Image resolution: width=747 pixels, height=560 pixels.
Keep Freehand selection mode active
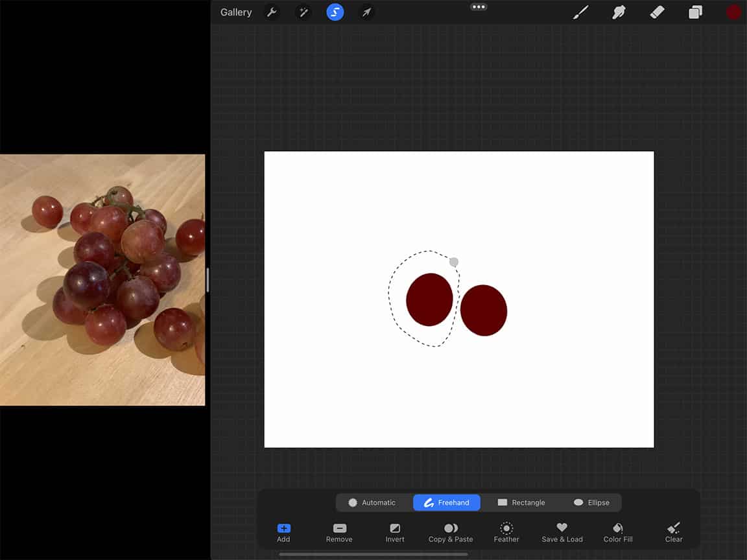(446, 502)
